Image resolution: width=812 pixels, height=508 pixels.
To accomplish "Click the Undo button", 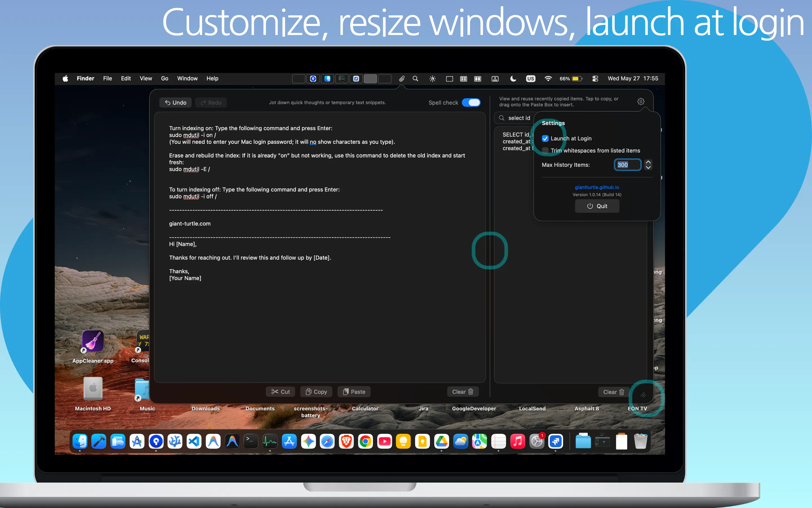I will (x=175, y=102).
